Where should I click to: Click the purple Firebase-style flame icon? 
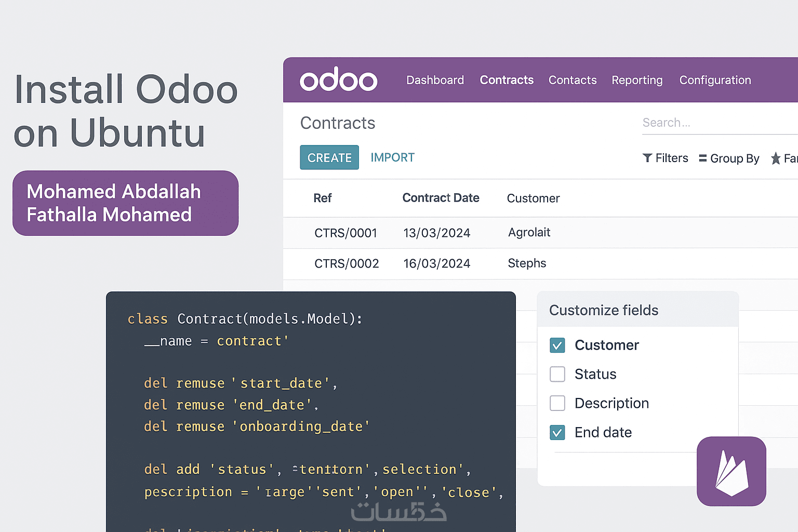(731, 471)
